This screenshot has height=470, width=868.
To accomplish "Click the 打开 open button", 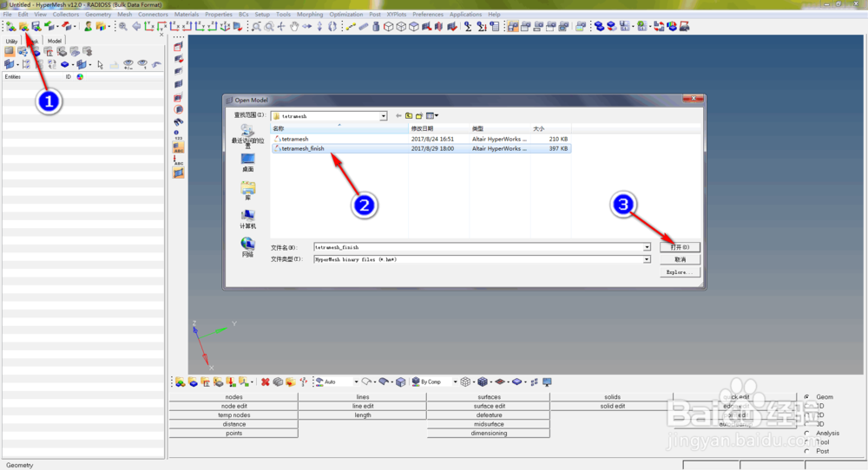I will tap(680, 247).
